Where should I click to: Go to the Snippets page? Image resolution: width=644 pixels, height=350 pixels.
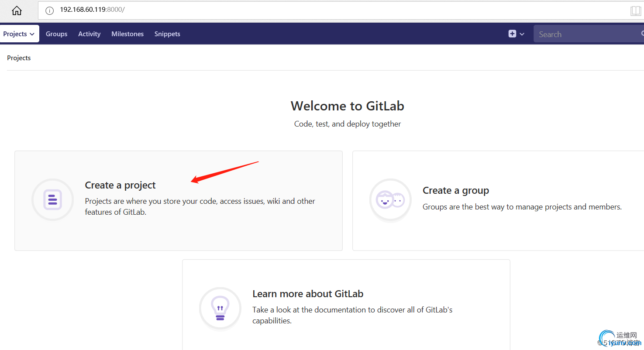[167, 34]
